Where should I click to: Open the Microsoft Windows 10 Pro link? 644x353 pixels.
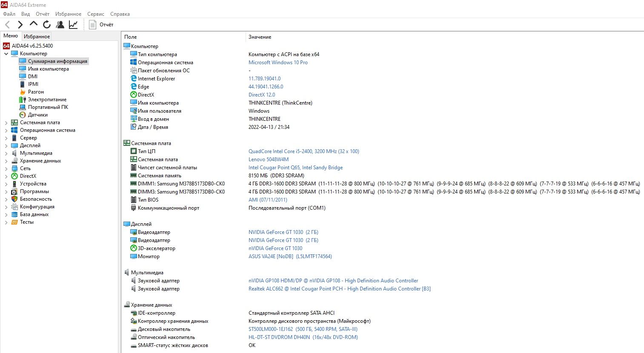pos(278,63)
